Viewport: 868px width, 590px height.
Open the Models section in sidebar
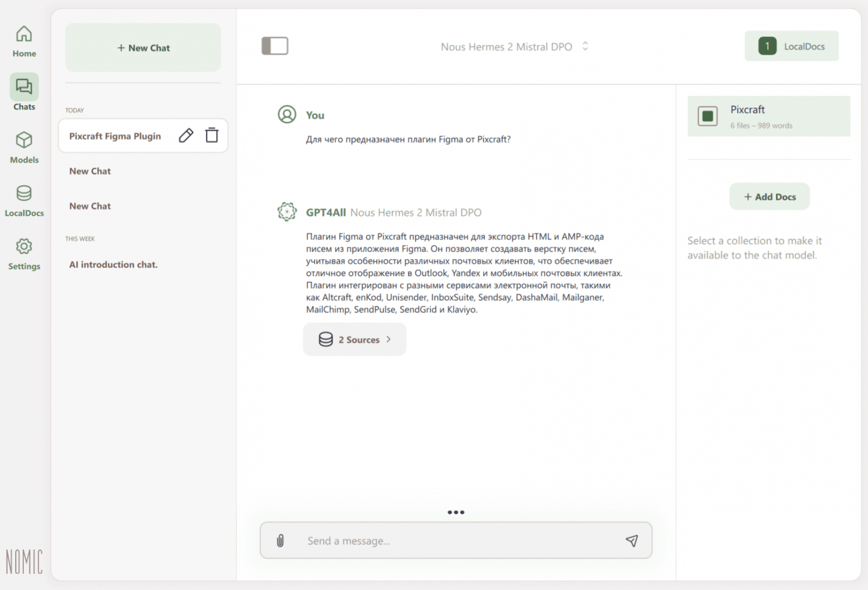coord(24,147)
